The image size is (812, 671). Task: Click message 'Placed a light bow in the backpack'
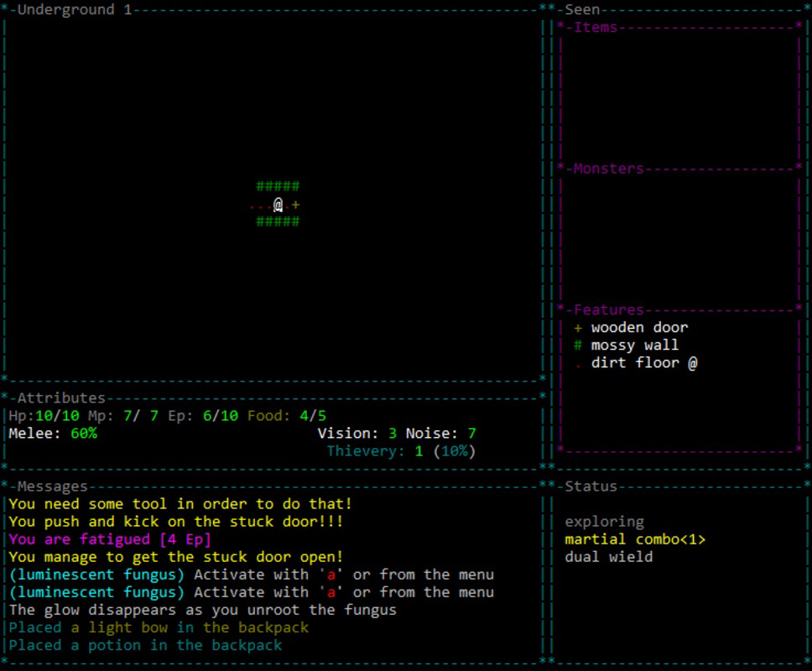click(159, 628)
